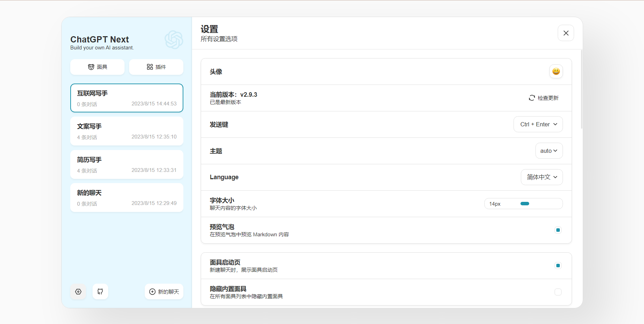Image resolution: width=644 pixels, height=324 pixels.
Task: Open the Language 简体中文 dropdown
Action: point(542,177)
